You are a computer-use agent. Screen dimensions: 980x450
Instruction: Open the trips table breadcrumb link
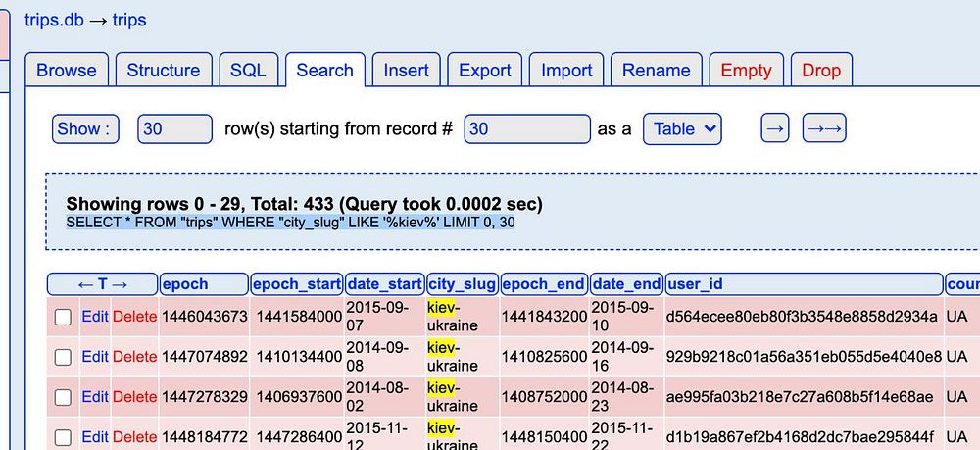129,20
